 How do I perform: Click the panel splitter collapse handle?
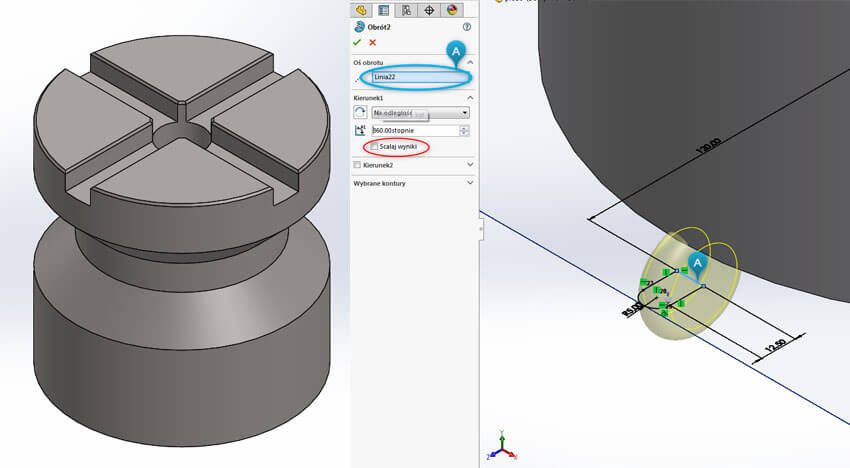click(x=481, y=229)
